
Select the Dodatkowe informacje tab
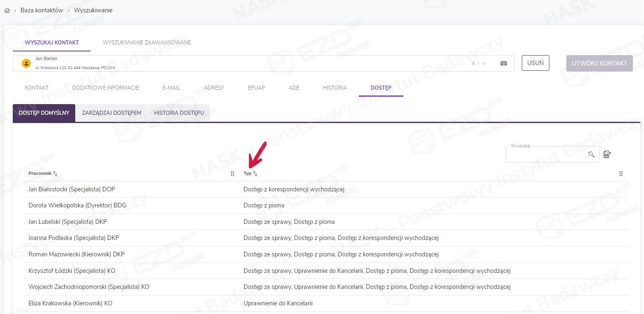(x=105, y=88)
